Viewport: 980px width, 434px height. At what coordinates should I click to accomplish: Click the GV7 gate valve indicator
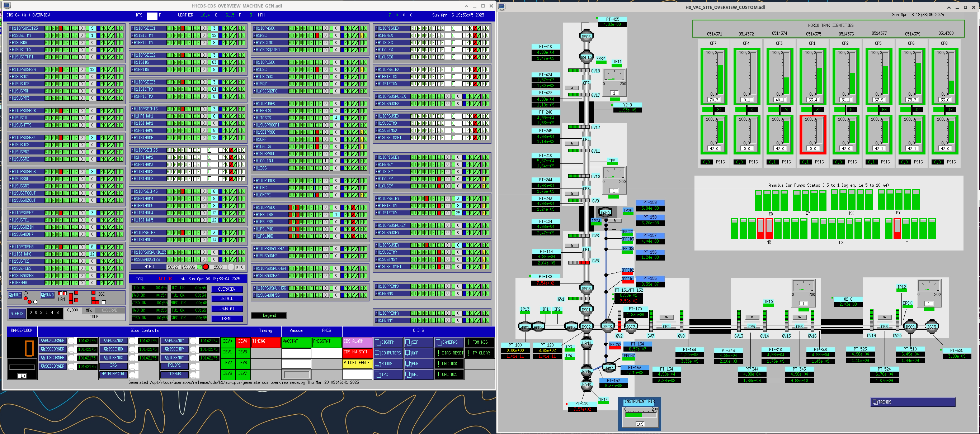click(x=651, y=321)
